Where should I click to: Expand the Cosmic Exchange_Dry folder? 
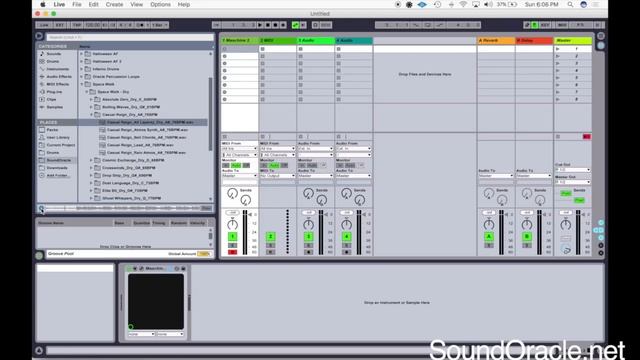[91, 160]
